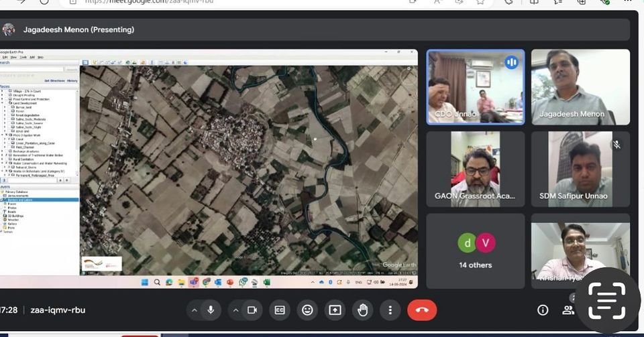
Task: Select the Jagadeesh Menon video tile
Action: point(580,87)
